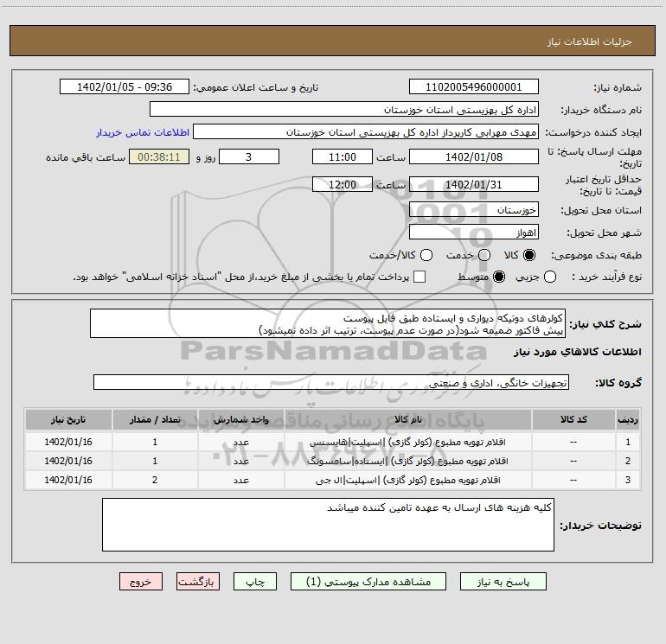Screen dimensions: 666x644
Task: Click the item name 'ایستاده|سامسونگ' cell
Action: (x=407, y=461)
